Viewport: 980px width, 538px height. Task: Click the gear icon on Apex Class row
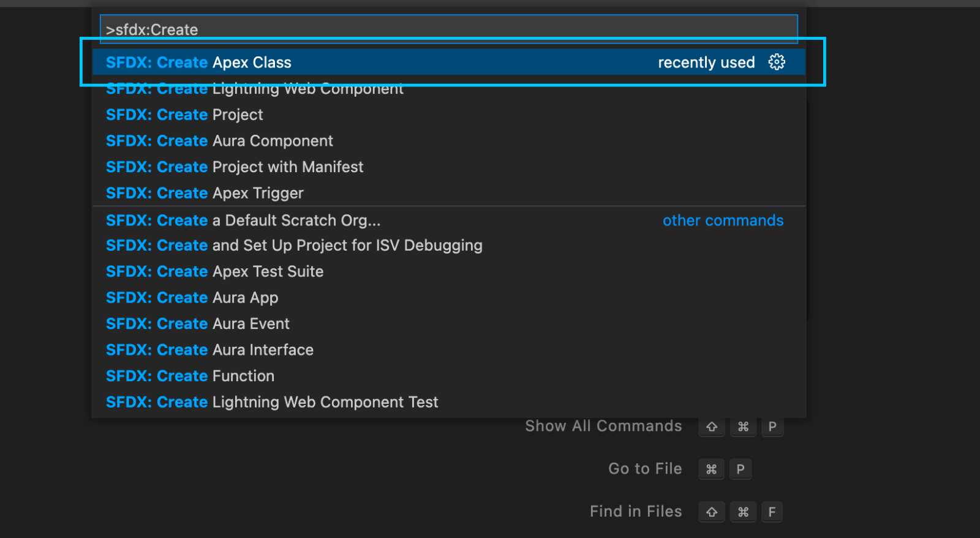click(777, 62)
